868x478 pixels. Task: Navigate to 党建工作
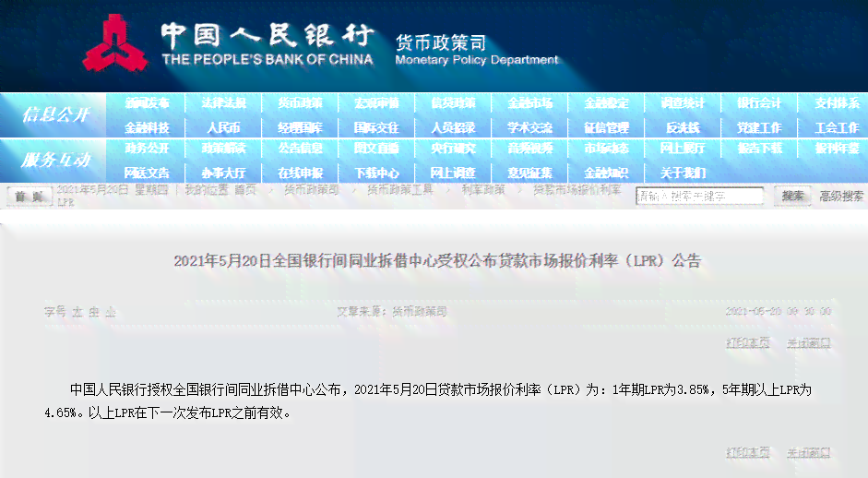[x=759, y=128]
